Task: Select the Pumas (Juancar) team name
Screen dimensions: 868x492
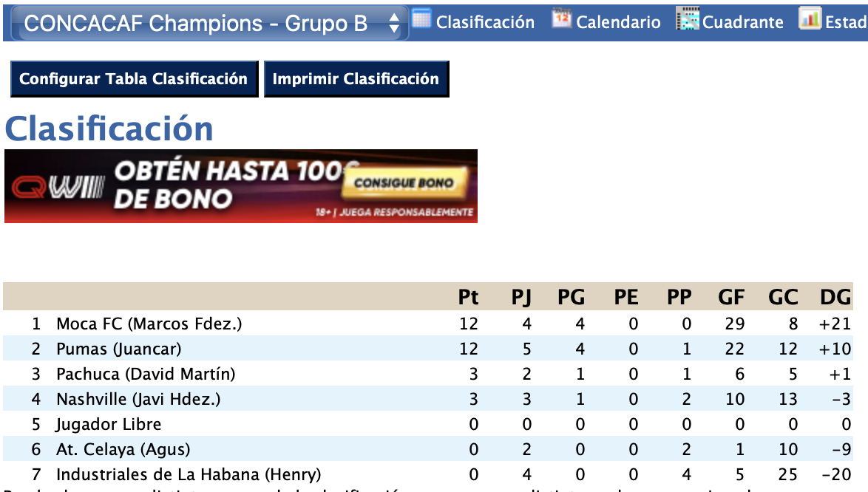Action: pos(118,349)
